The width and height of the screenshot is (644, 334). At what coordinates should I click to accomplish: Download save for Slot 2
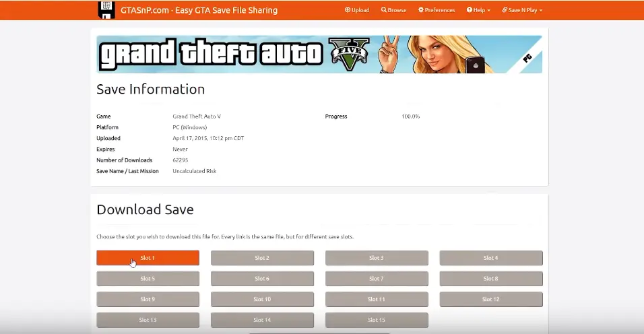[262, 258]
